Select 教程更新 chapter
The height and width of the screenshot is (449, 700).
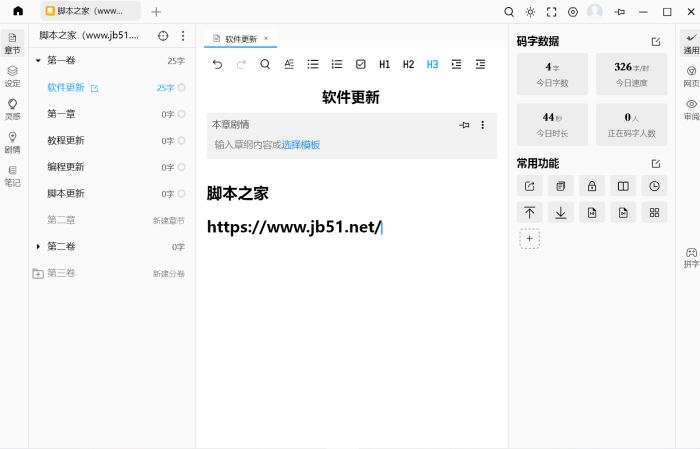(x=66, y=141)
